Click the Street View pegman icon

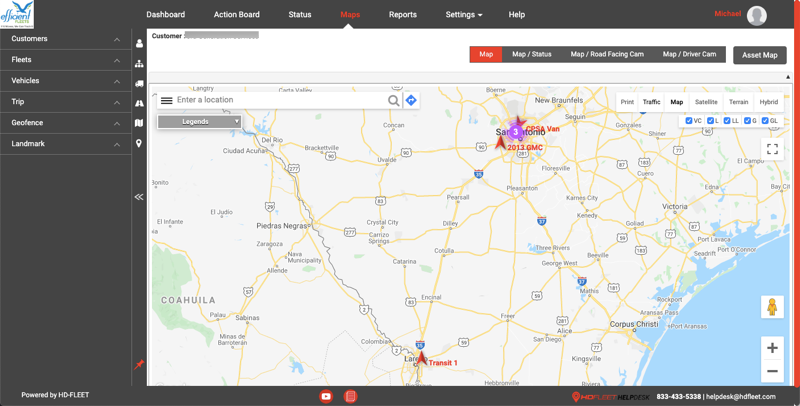[772, 307]
